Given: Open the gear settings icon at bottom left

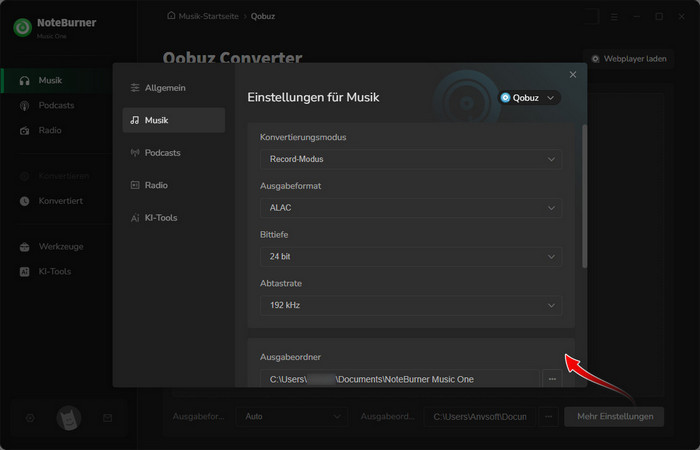Looking at the screenshot, I should tap(30, 418).
